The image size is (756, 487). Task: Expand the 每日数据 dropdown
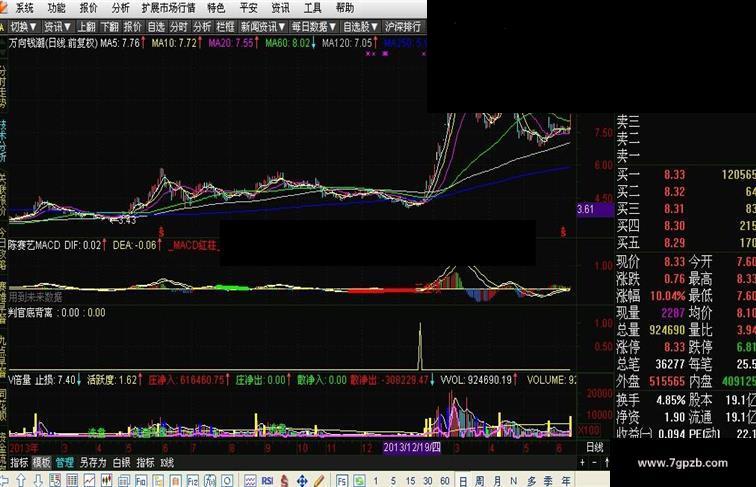pyautogui.click(x=314, y=27)
